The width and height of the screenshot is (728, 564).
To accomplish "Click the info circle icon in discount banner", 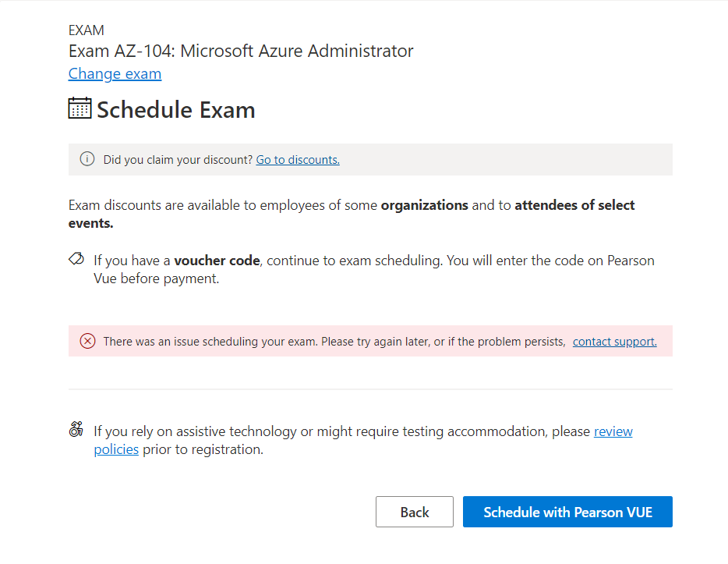I will [87, 159].
